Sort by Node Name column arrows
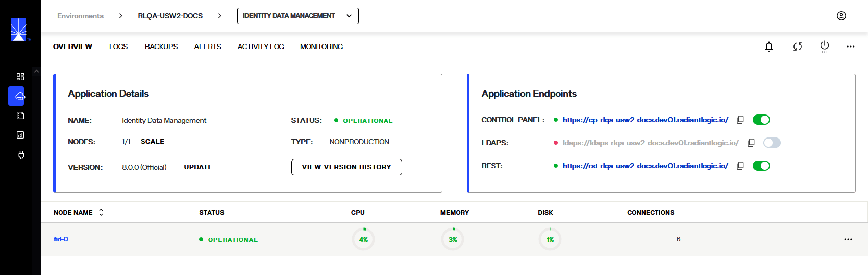Screen dimensions: 868x275 [101, 212]
